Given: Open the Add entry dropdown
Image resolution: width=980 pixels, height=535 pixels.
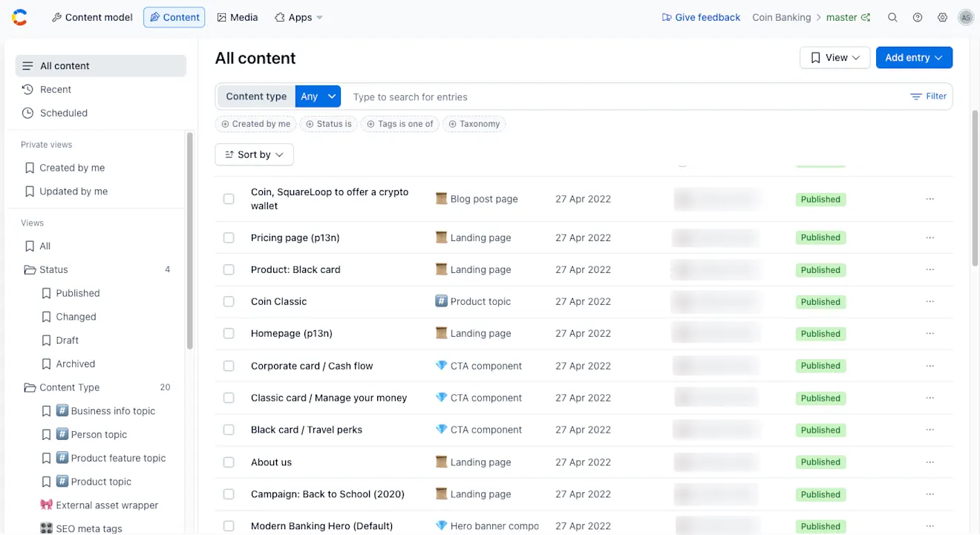Looking at the screenshot, I should [914, 58].
